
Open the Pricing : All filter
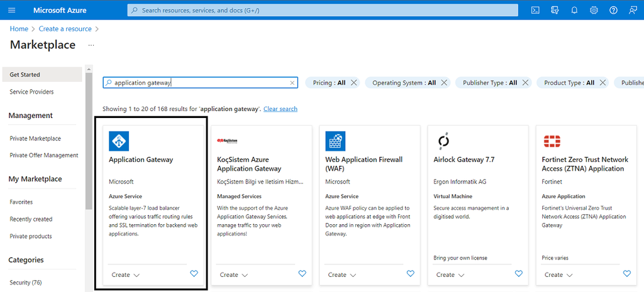pyautogui.click(x=329, y=83)
